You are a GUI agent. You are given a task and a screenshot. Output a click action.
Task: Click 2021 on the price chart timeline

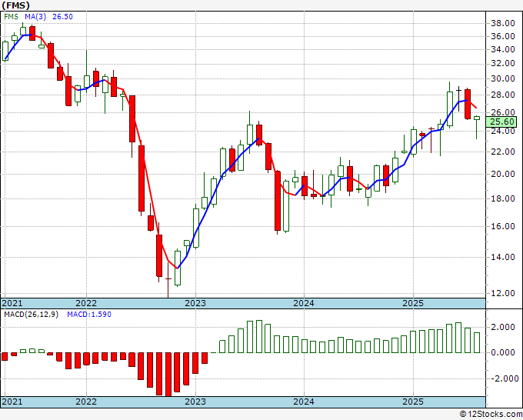click(12, 303)
